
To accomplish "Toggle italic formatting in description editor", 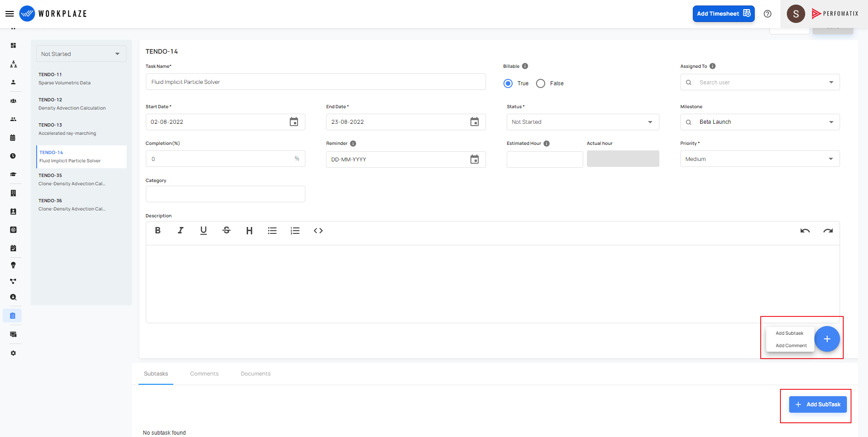I will click(x=181, y=231).
